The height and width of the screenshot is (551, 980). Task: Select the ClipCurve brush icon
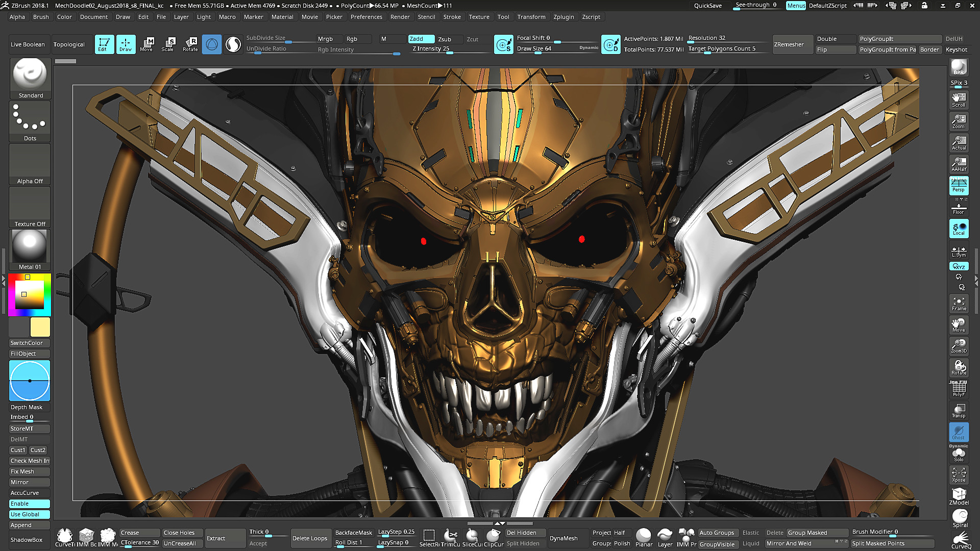coord(493,538)
